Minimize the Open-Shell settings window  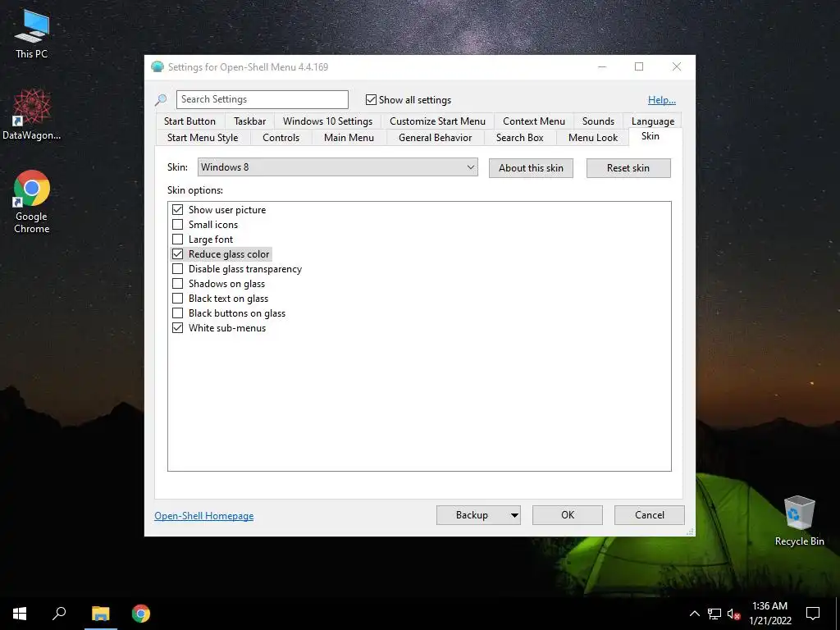[x=602, y=66]
